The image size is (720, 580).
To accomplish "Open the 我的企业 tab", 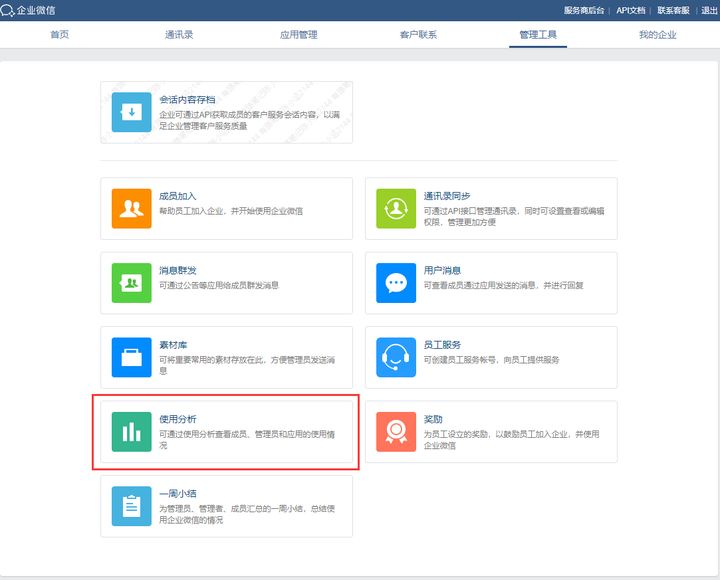I will [x=657, y=35].
